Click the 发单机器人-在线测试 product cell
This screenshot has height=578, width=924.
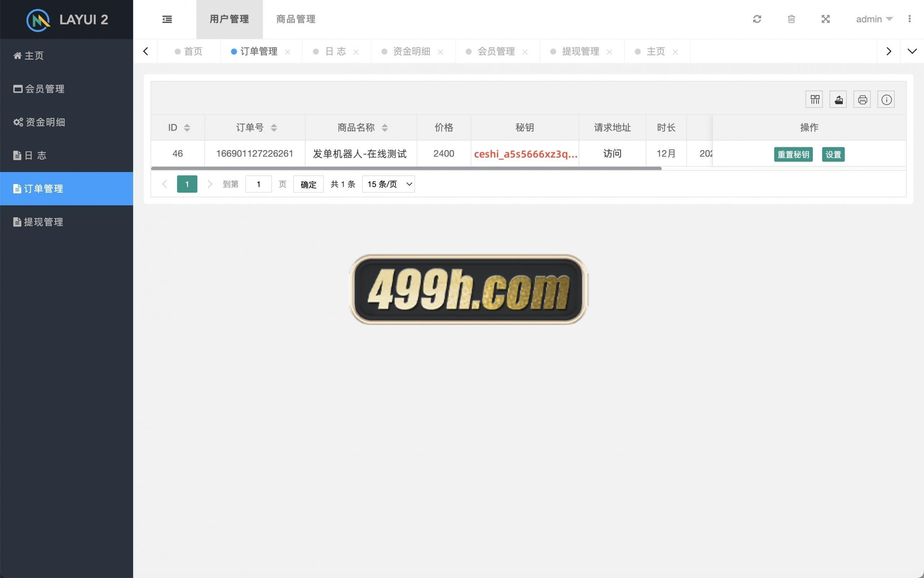pyautogui.click(x=361, y=154)
